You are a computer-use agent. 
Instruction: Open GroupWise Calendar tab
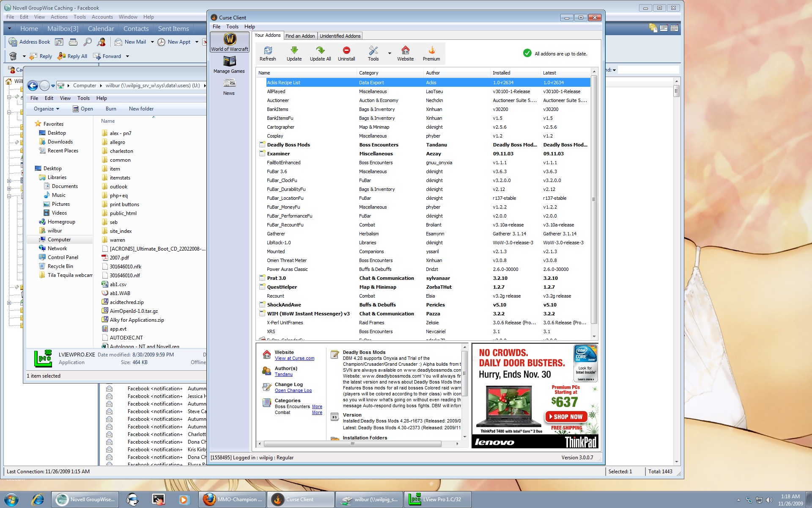point(101,29)
